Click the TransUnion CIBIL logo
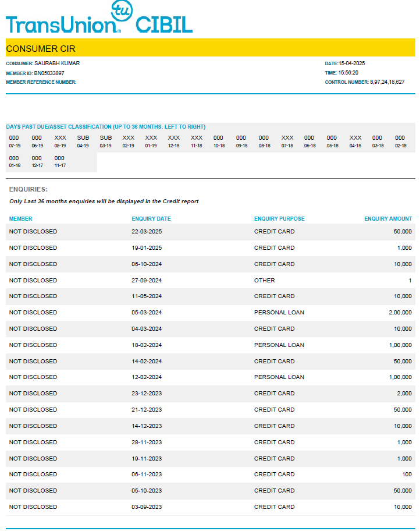This screenshot has height=531, width=420. click(99, 24)
